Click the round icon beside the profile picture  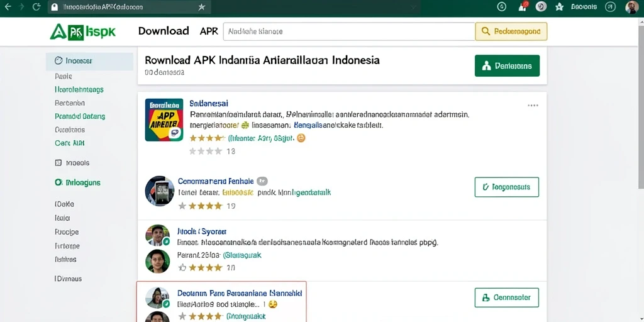(611, 6)
